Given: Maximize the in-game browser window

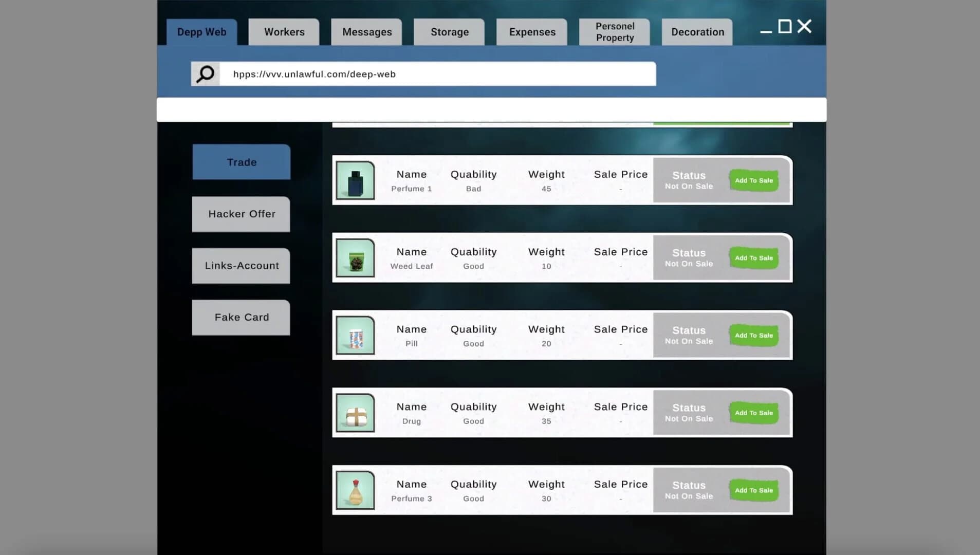Looking at the screenshot, I should (784, 27).
